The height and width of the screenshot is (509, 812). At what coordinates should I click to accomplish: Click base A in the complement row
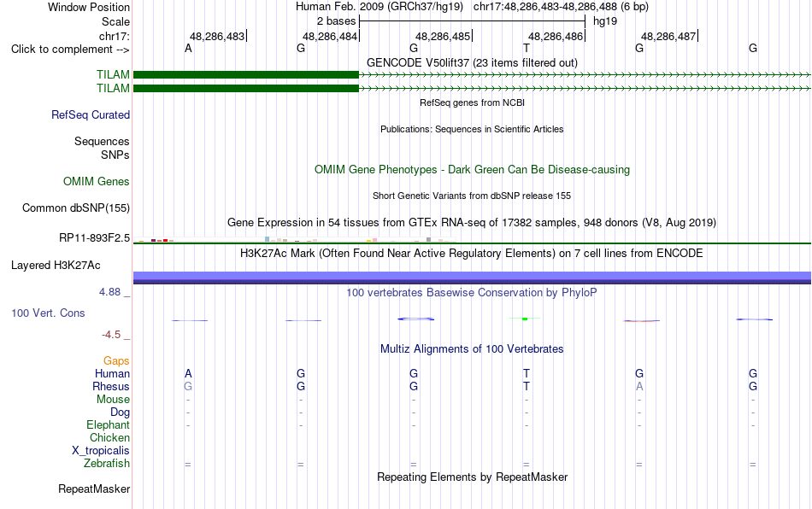188,48
